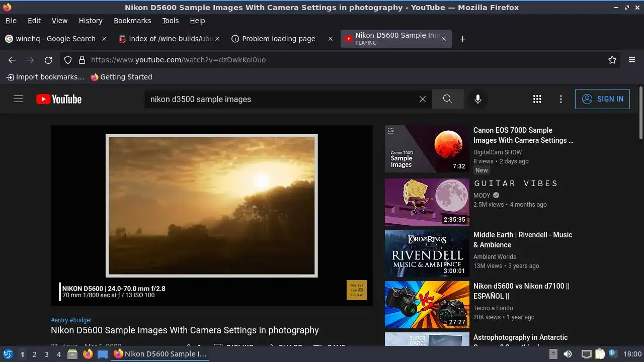Open Canon EOS 700D Sample Images thumbnail
This screenshot has width=644, height=362.
pos(427,149)
